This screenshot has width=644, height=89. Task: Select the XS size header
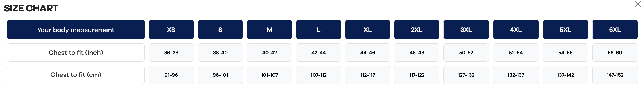pyautogui.click(x=171, y=30)
